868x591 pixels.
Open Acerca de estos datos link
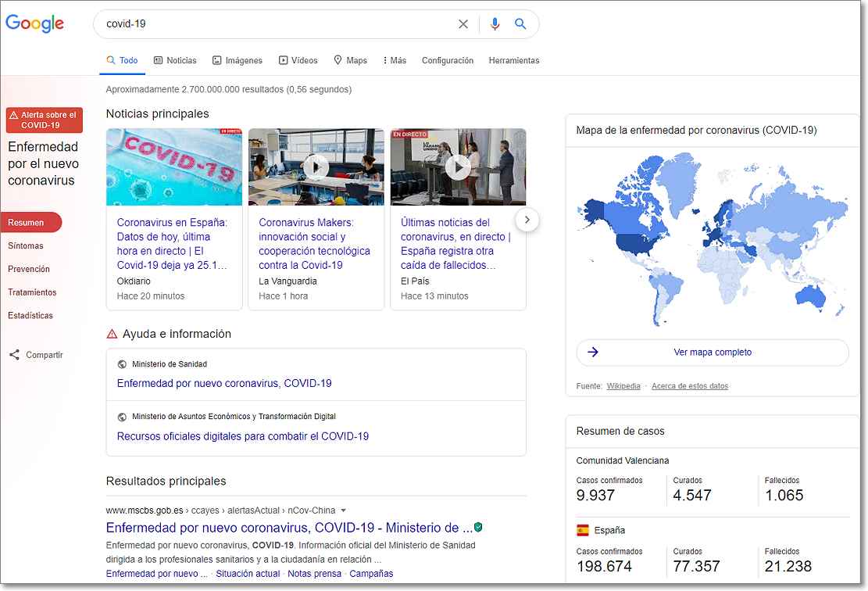[690, 387]
